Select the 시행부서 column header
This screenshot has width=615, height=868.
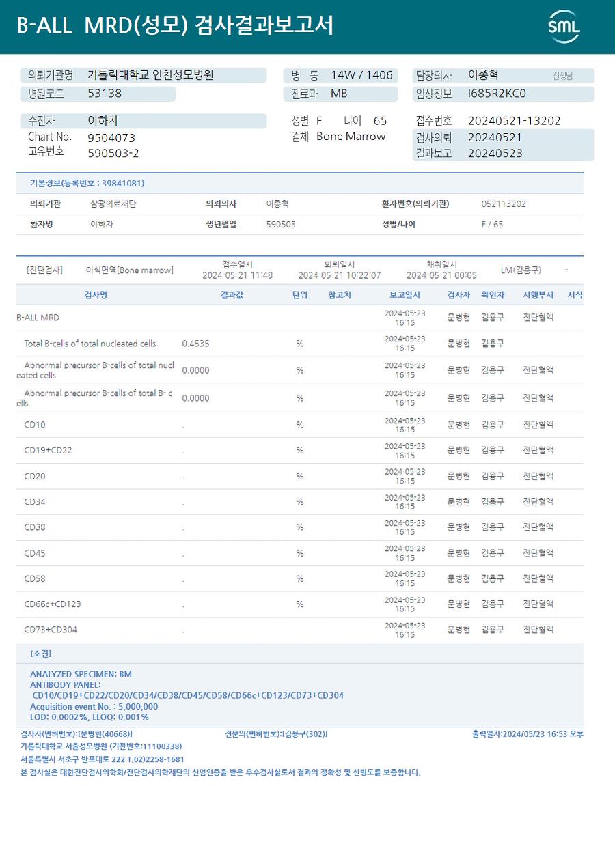(538, 295)
